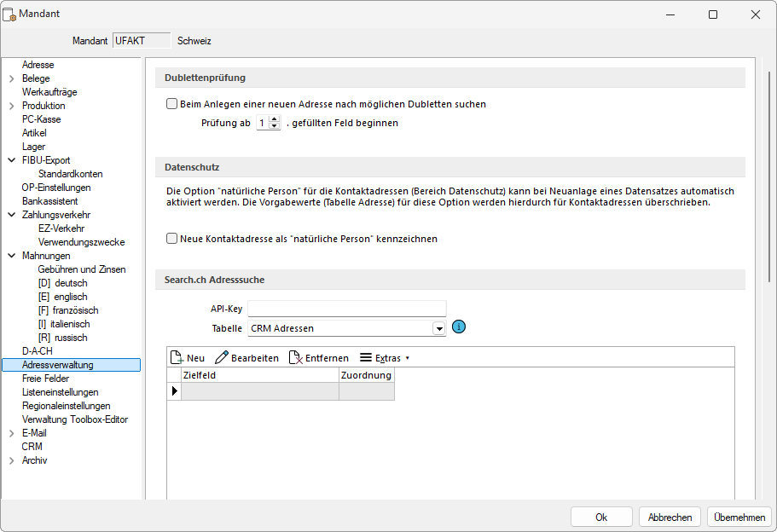Click the Bearbeiten pencil icon
The image size is (777, 532).
tap(222, 358)
